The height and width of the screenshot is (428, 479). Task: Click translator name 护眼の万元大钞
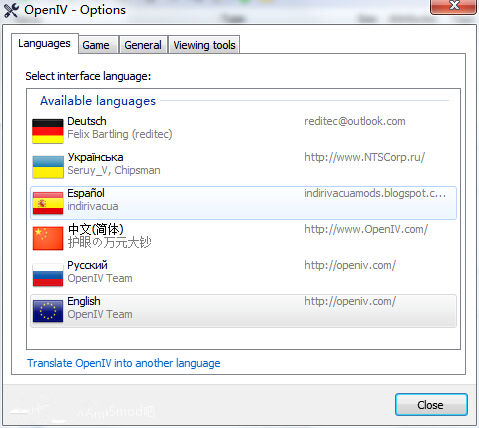coord(109,242)
